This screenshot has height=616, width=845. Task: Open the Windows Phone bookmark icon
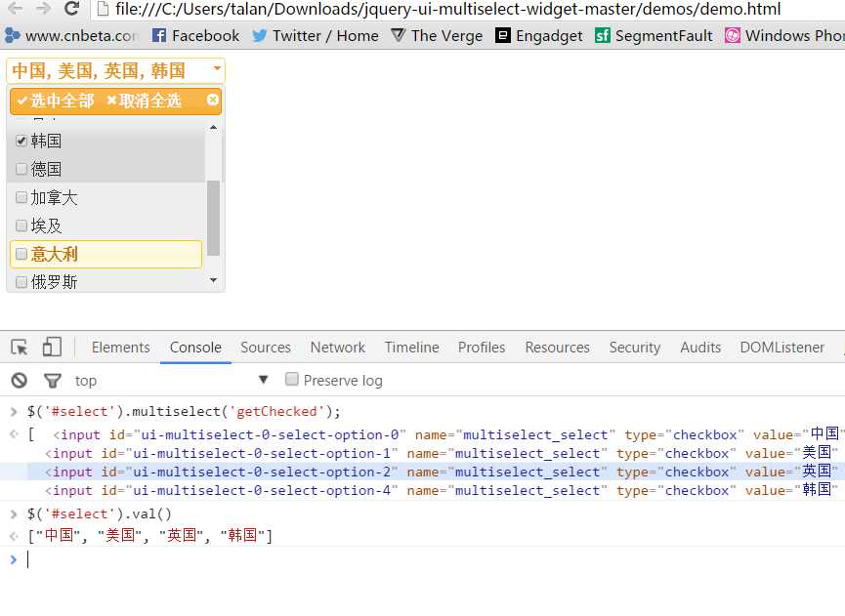point(733,35)
